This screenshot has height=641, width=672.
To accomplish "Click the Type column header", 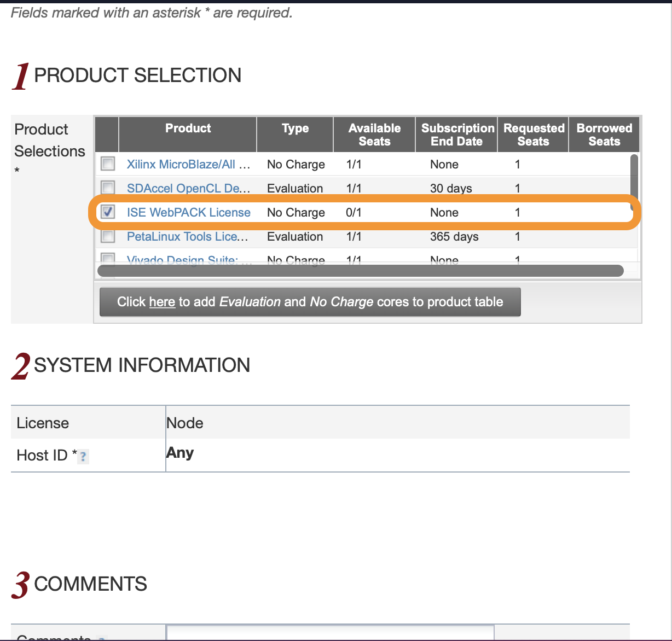I will coord(295,134).
